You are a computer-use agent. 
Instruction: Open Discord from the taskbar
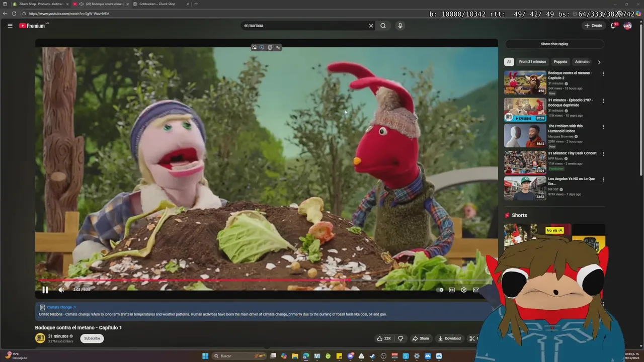pos(350,356)
